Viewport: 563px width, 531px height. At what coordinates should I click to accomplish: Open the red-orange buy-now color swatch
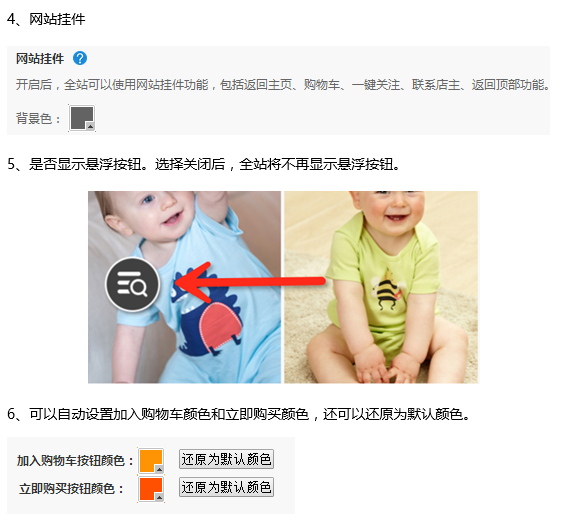click(151, 489)
